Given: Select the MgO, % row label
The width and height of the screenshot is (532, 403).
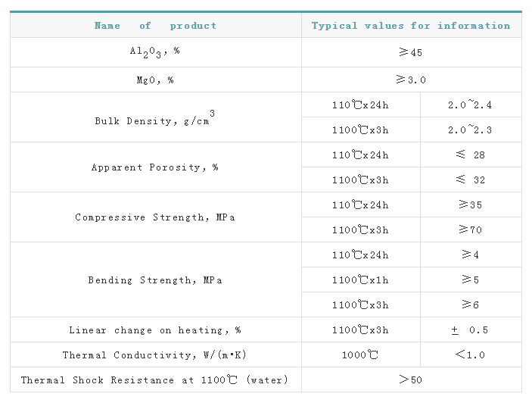Looking at the screenshot, I should tap(155, 80).
